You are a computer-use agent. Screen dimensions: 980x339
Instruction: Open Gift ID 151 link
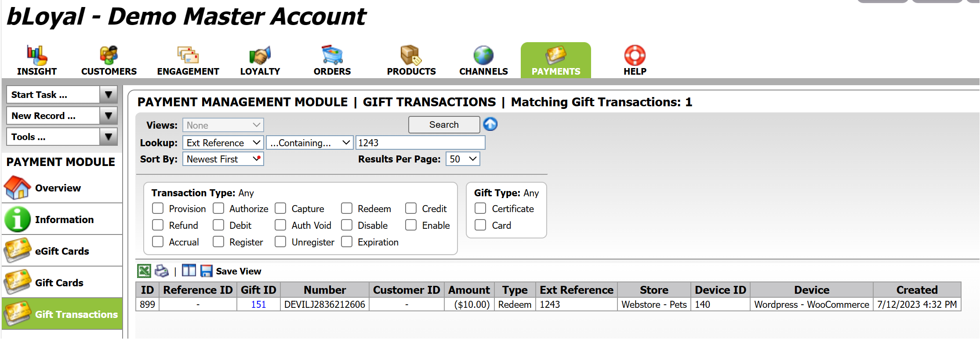(x=258, y=304)
